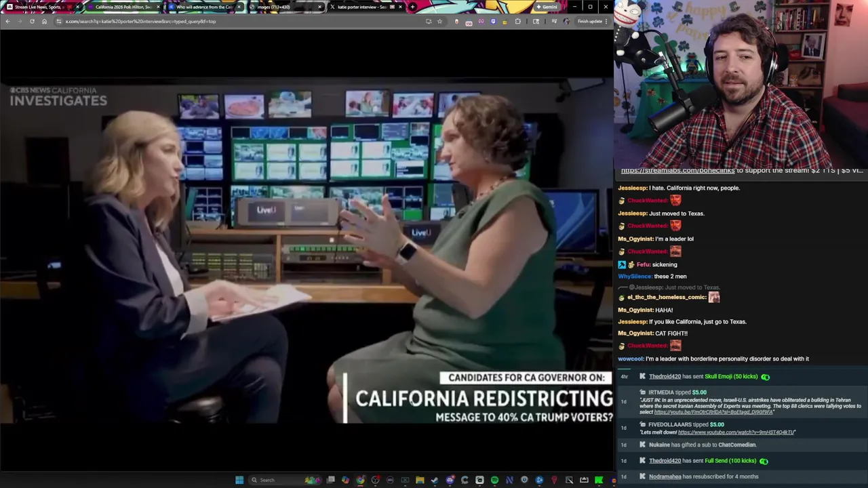Go forward in the browser
The height and width of the screenshot is (488, 868).
point(20,21)
